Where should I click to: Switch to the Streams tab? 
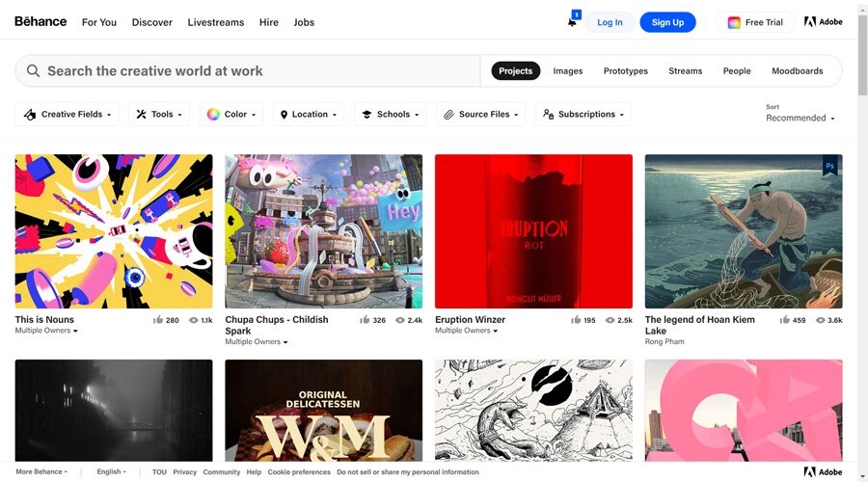pyautogui.click(x=685, y=70)
